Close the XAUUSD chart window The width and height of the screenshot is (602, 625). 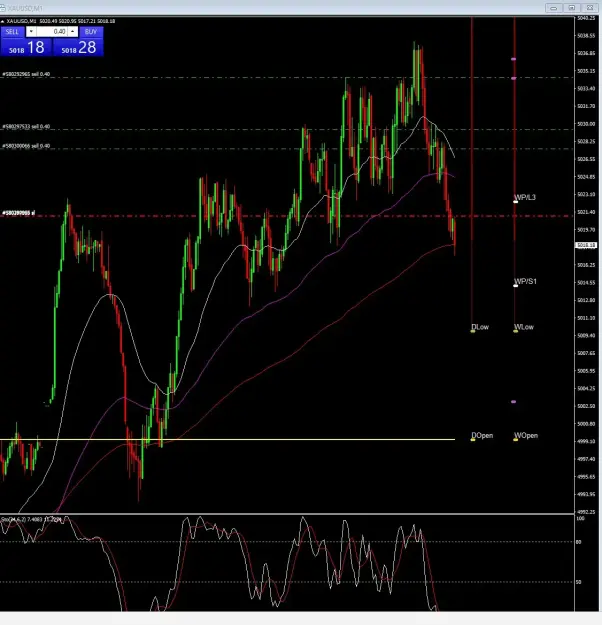[590, 8]
